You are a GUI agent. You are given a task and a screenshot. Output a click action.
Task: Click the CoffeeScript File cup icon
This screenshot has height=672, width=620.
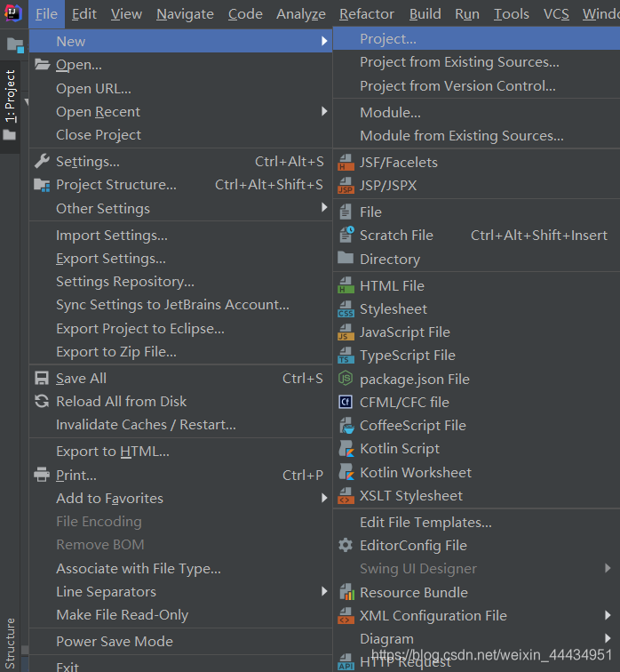pyautogui.click(x=346, y=425)
